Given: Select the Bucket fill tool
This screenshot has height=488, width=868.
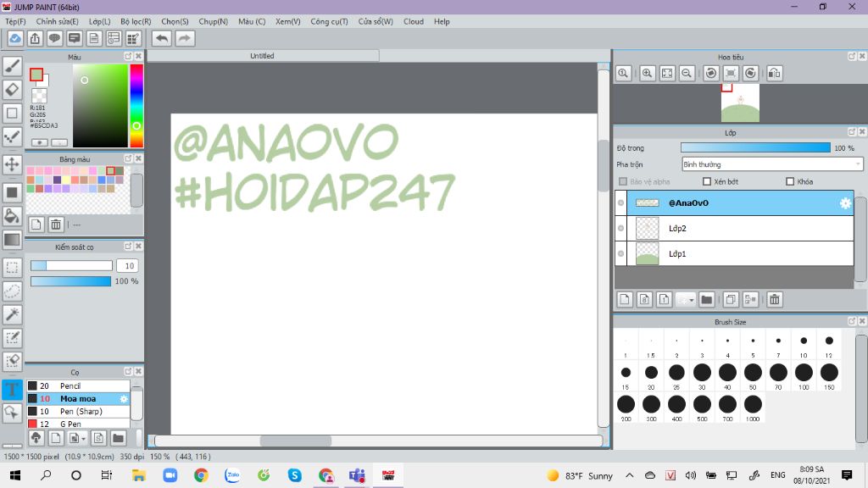Looking at the screenshot, I should [x=12, y=216].
